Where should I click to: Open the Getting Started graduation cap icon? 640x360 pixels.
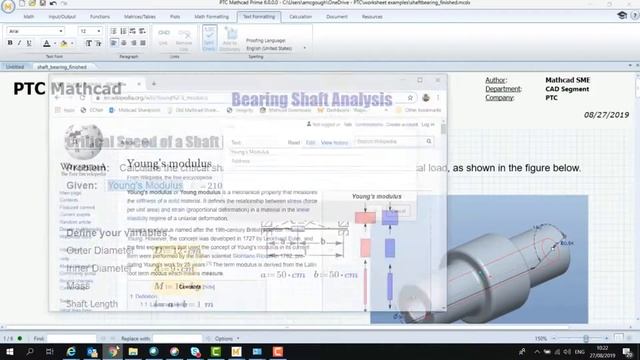tap(622, 16)
